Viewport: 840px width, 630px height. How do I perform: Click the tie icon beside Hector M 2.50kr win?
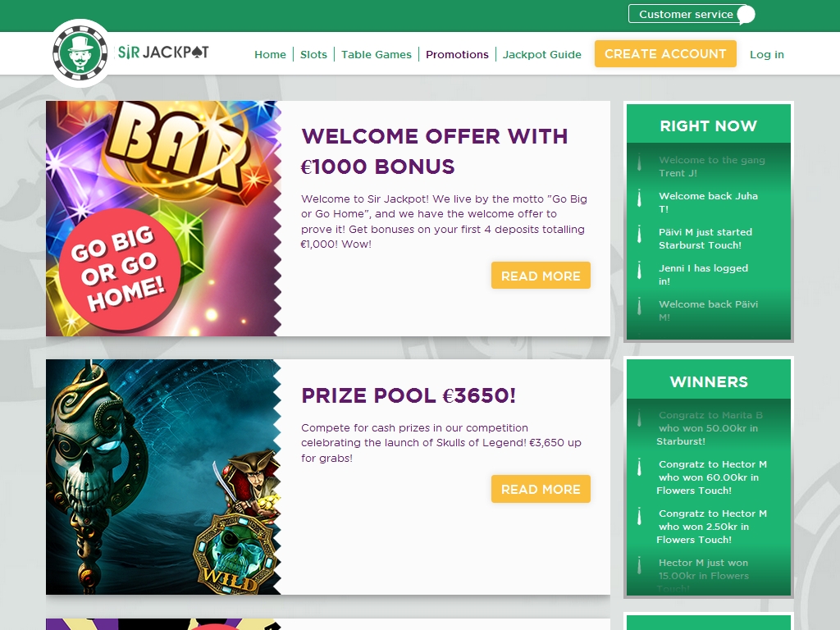639,516
